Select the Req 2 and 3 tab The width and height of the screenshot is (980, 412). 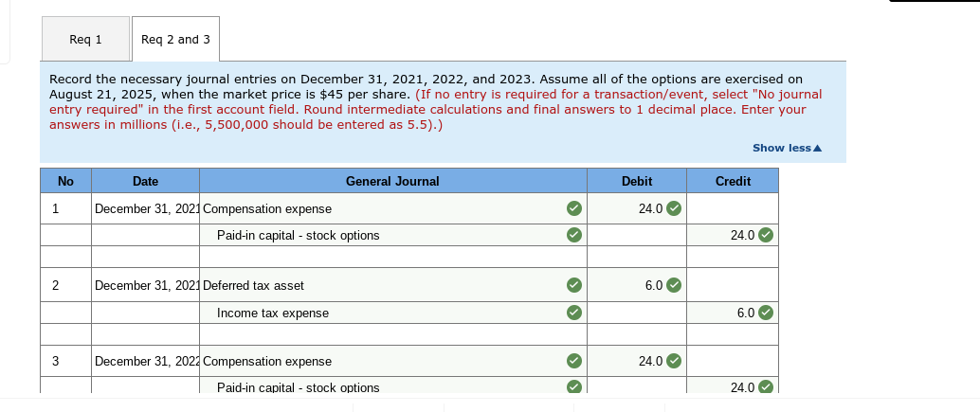(x=175, y=40)
